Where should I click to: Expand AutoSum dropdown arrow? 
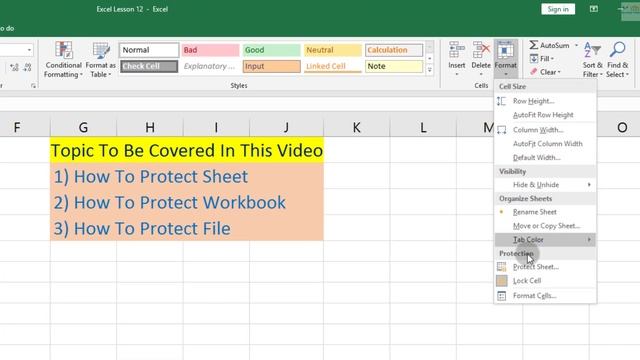click(x=576, y=45)
